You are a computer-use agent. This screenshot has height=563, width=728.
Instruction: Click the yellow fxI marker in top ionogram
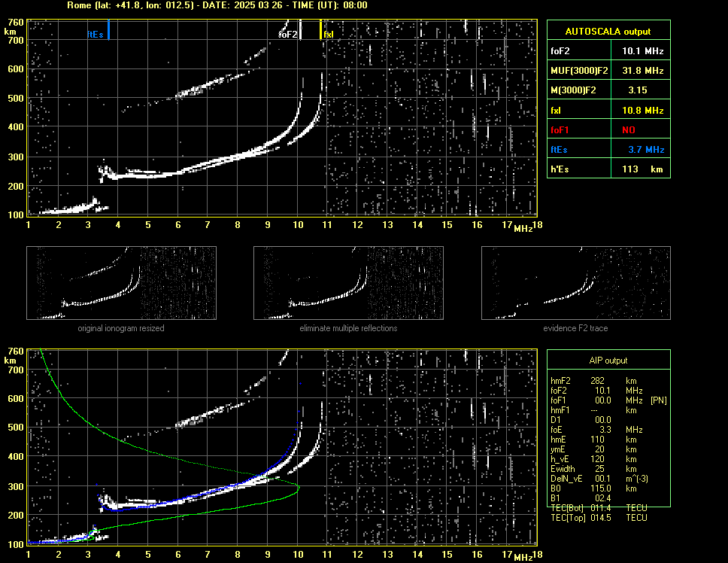click(321, 29)
